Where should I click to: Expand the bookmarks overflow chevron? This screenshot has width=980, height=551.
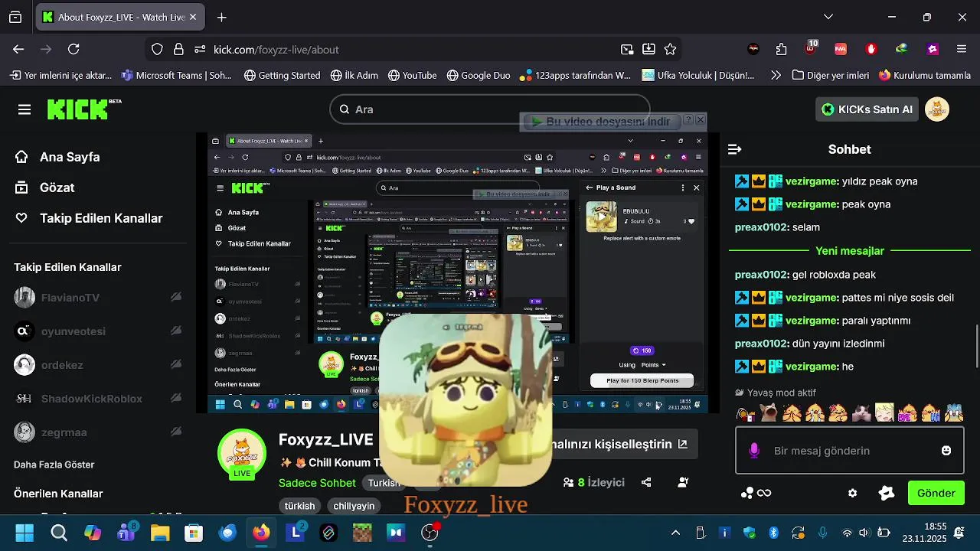click(776, 75)
